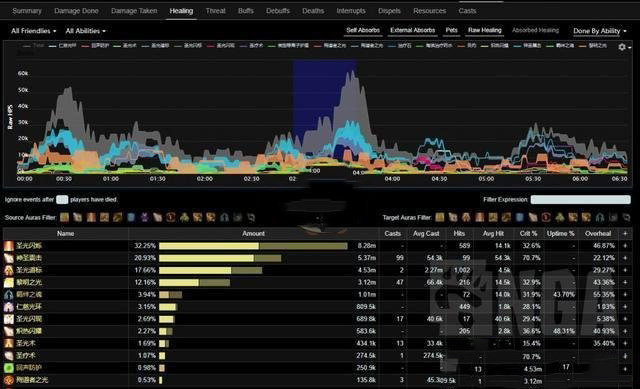
Task: Toggle the External Absorbs option
Action: [412, 30]
